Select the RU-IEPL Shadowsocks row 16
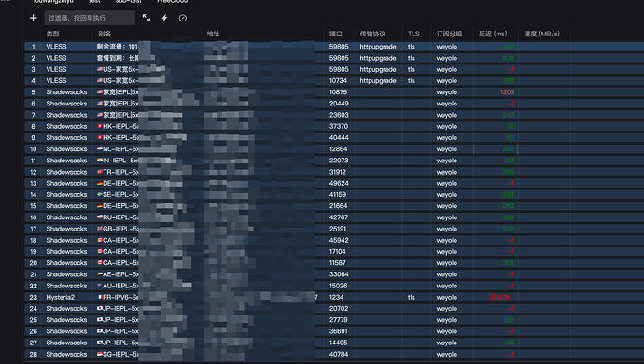 pyautogui.click(x=334, y=217)
